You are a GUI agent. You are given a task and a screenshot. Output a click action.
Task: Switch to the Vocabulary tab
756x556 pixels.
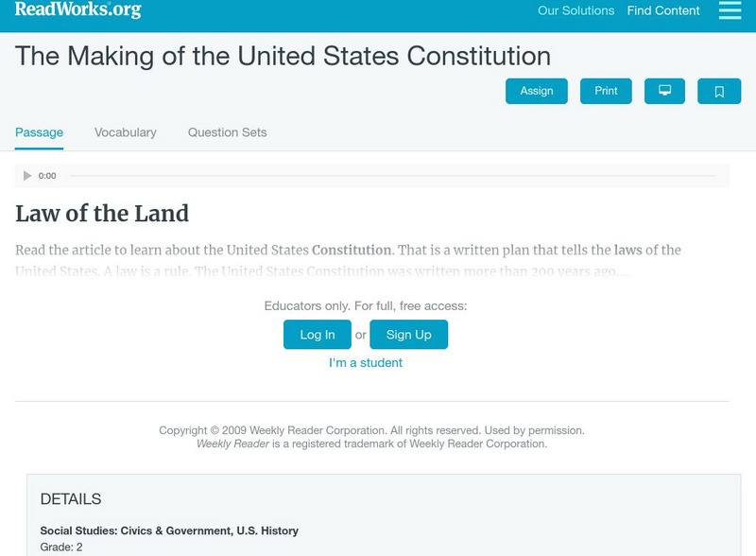tap(126, 132)
